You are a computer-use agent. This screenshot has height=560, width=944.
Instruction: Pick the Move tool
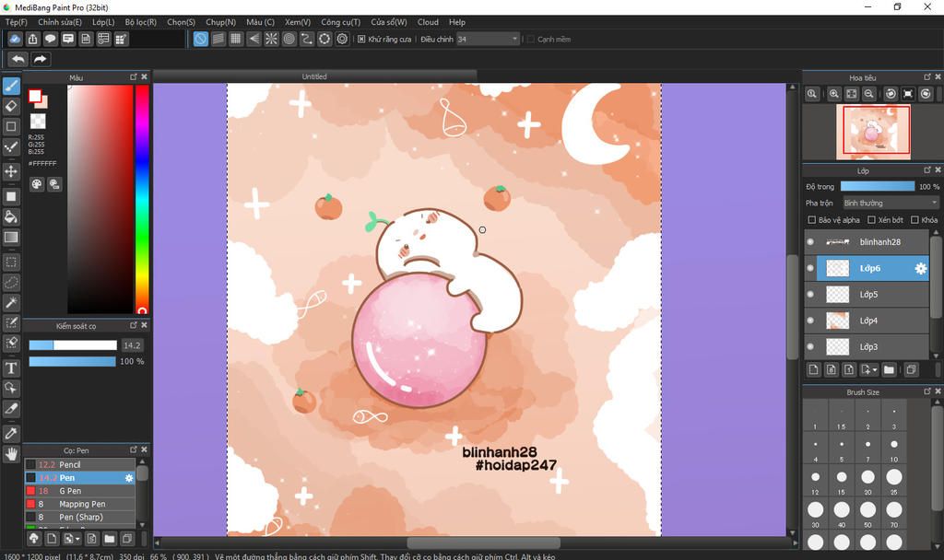click(x=11, y=171)
